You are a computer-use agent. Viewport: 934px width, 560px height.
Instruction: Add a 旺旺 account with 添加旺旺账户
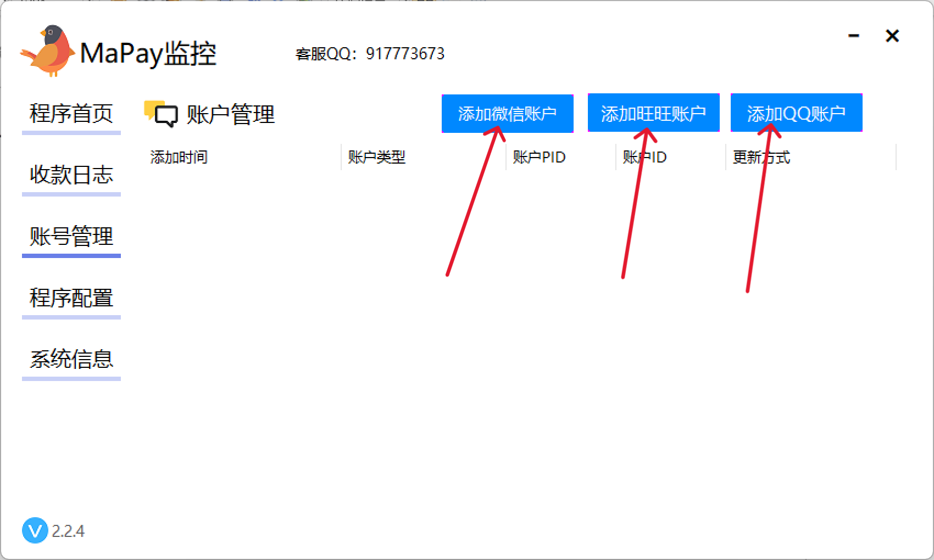654,113
